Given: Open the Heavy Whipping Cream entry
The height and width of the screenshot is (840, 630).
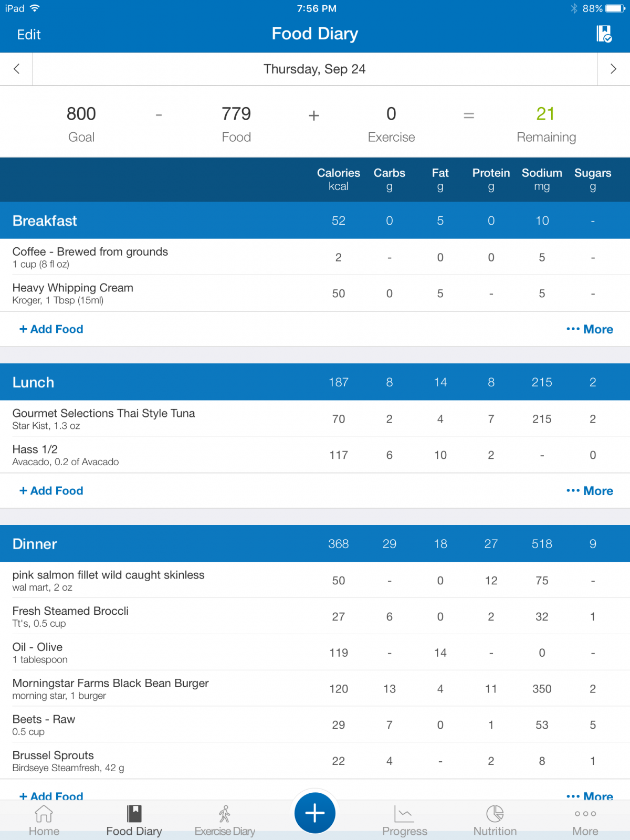Looking at the screenshot, I should pos(315,293).
